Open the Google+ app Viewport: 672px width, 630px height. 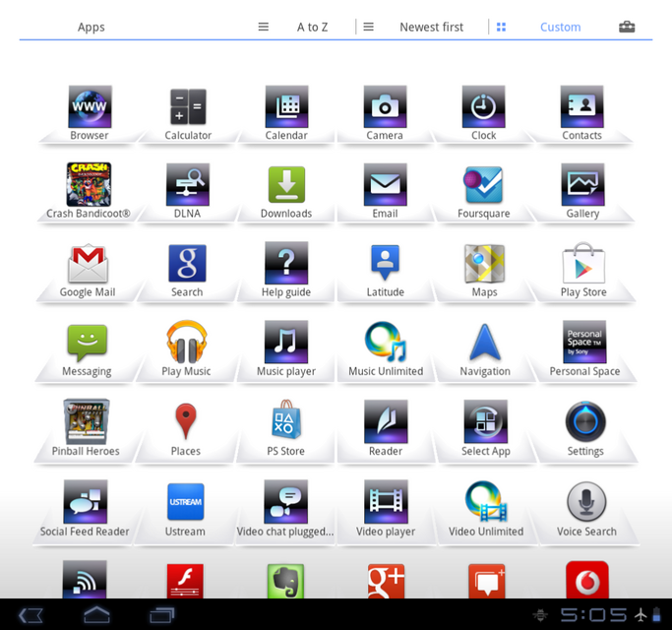point(386,581)
